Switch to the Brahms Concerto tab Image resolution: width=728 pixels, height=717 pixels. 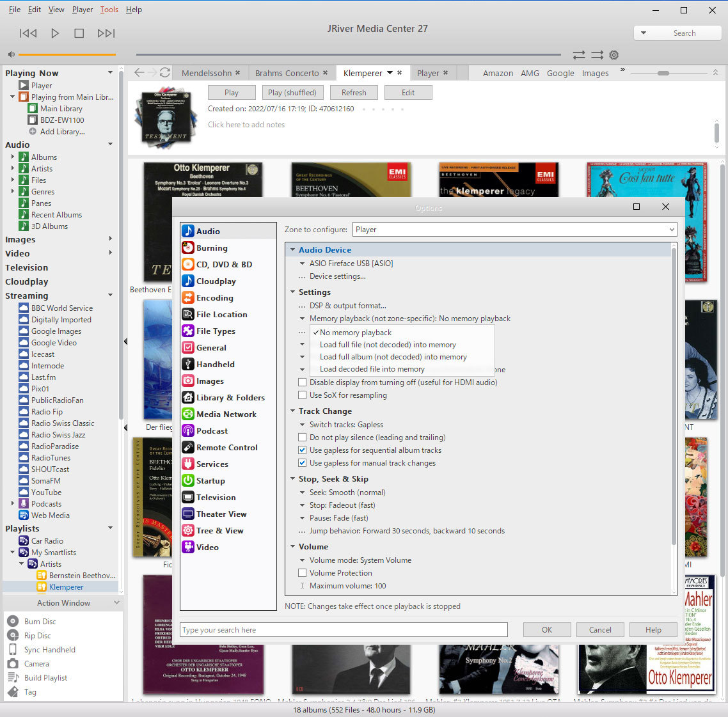[x=287, y=73]
